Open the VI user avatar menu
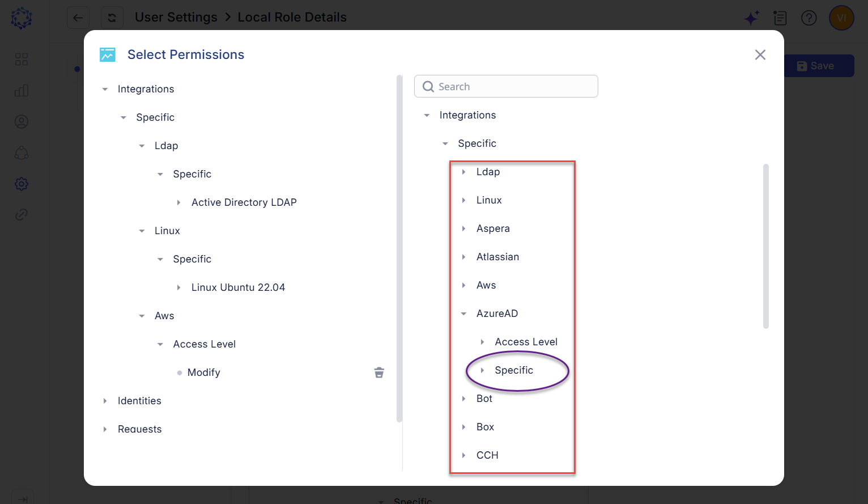The image size is (868, 504). tap(841, 18)
